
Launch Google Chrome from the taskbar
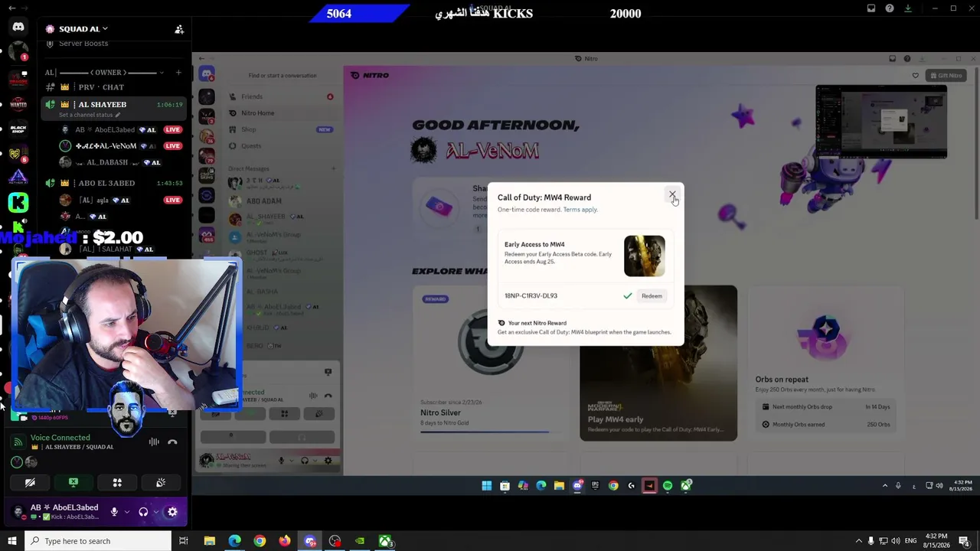pyautogui.click(x=260, y=541)
